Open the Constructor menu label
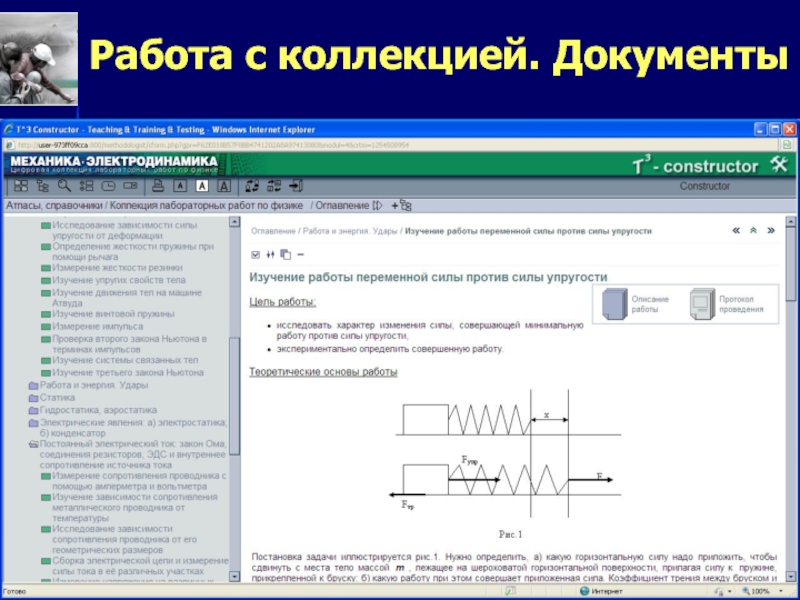The width and height of the screenshot is (800, 600). pos(705,186)
